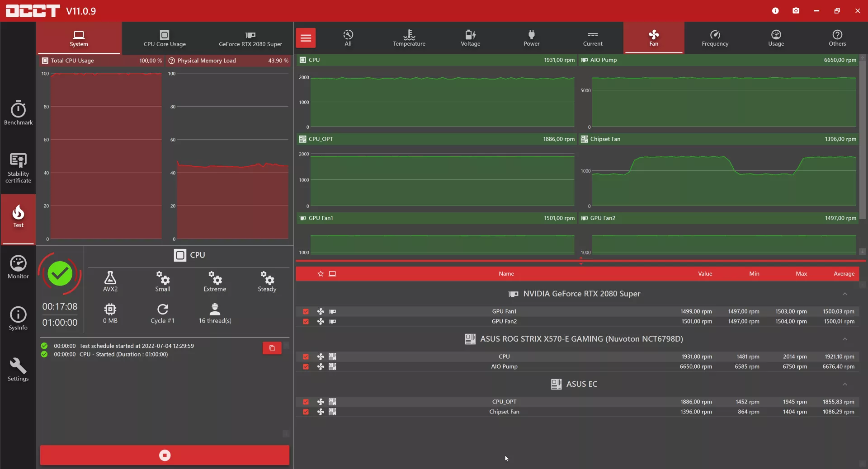
Task: Collapse the ASUS EC group
Action: (845, 385)
